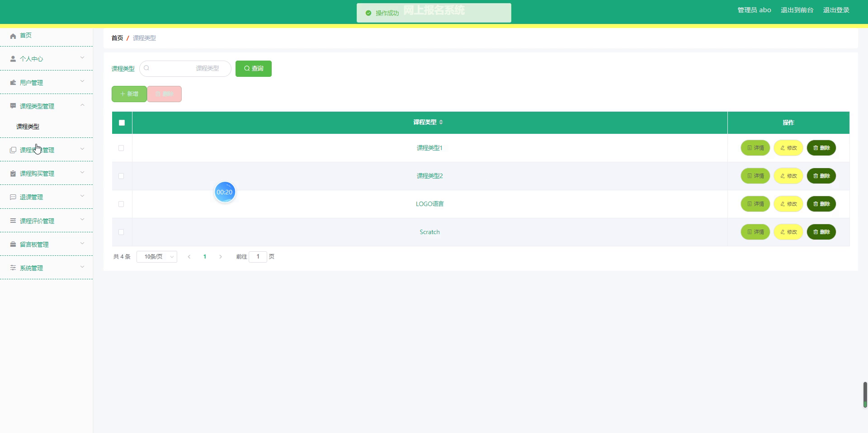This screenshot has width=868, height=433.
Task: Select the 课程类型 submenu item
Action: point(28,127)
